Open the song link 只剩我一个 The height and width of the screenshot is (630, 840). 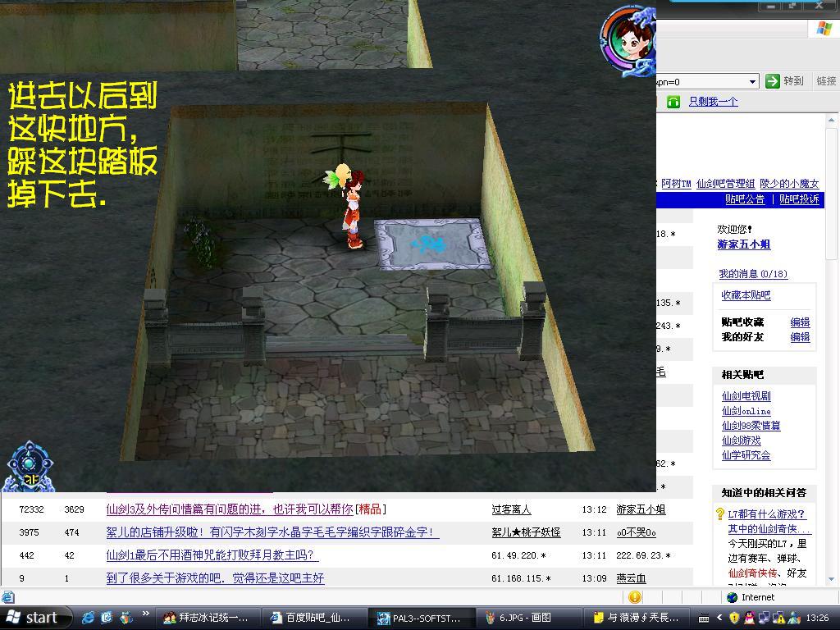[713, 101]
